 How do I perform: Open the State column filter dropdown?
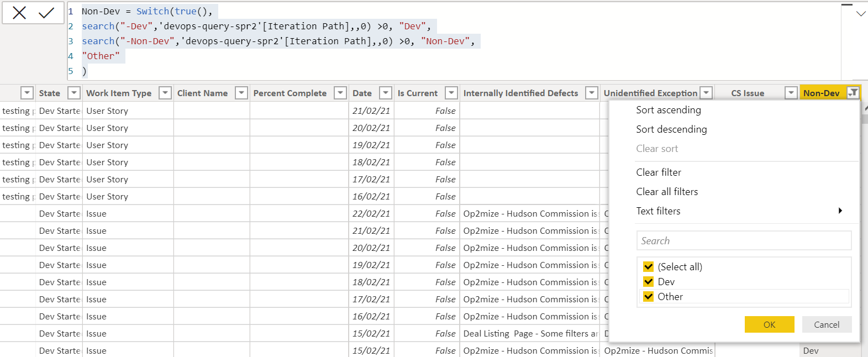pos(74,93)
